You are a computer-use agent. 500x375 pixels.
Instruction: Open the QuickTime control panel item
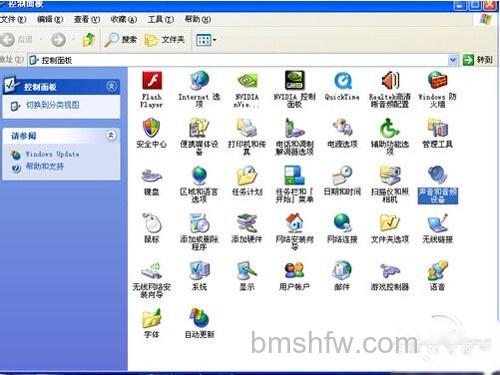pyautogui.click(x=342, y=81)
